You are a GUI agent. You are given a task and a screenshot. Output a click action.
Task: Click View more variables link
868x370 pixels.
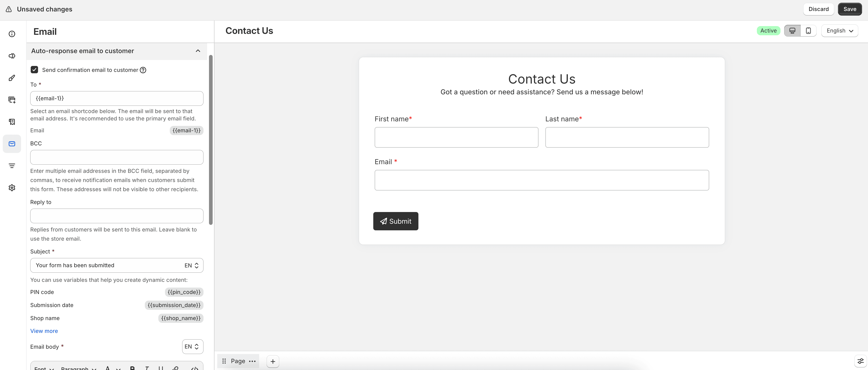click(x=44, y=331)
